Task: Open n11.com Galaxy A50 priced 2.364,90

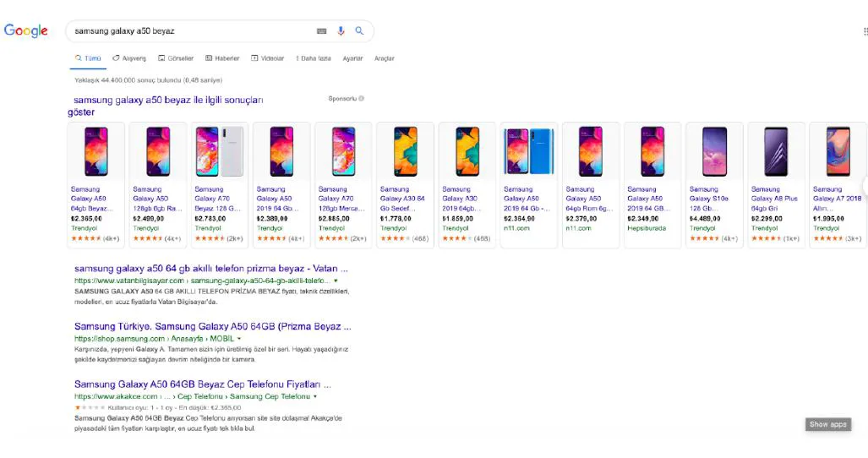Action: click(x=529, y=185)
